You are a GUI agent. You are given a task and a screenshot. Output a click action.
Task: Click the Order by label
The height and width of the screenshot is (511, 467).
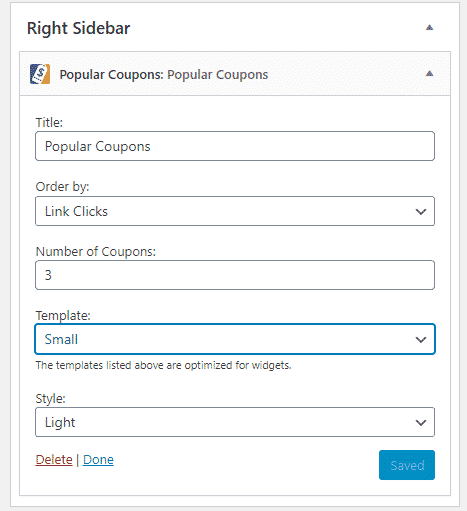(62, 187)
